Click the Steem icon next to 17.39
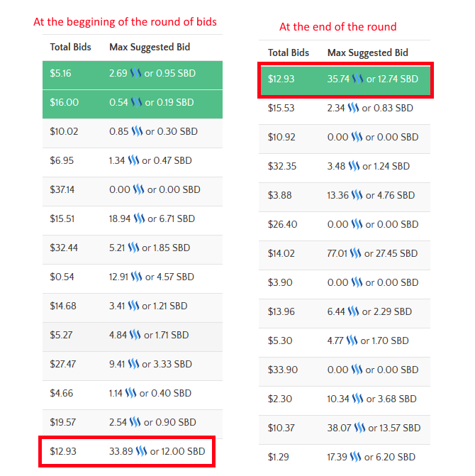 (355, 457)
